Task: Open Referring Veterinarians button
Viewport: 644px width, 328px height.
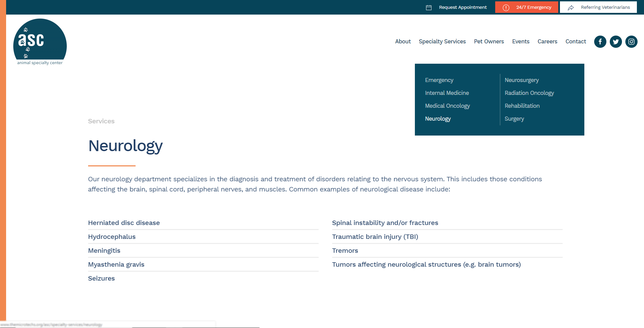Action: coord(598,7)
